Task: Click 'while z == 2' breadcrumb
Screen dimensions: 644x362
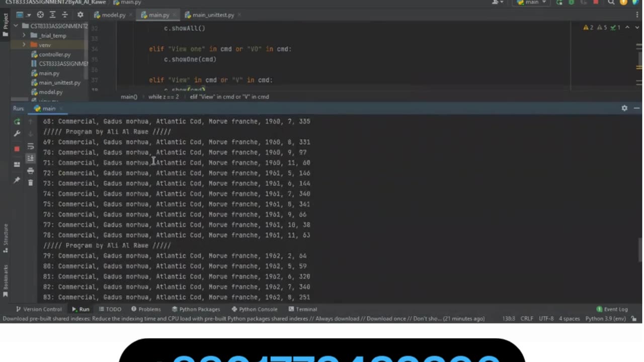Action: tap(164, 97)
